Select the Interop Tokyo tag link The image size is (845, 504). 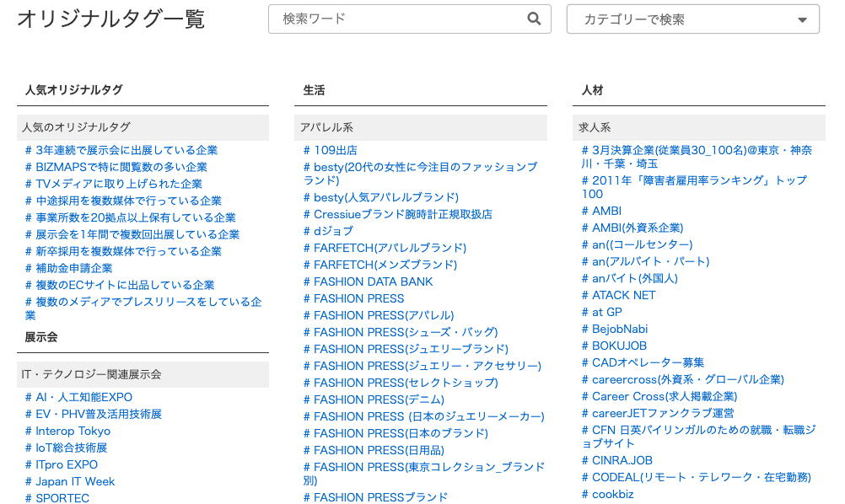[73, 431]
